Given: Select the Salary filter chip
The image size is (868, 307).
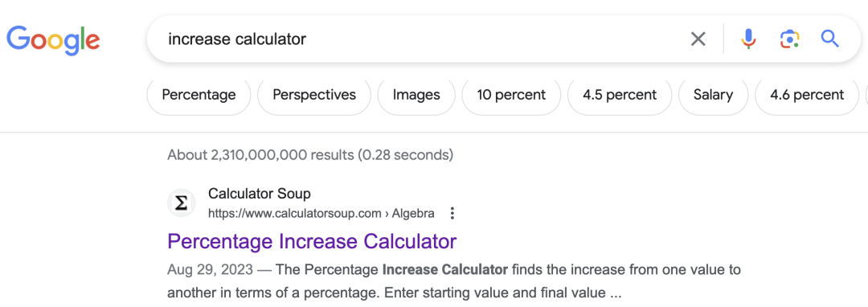Looking at the screenshot, I should coord(713,95).
